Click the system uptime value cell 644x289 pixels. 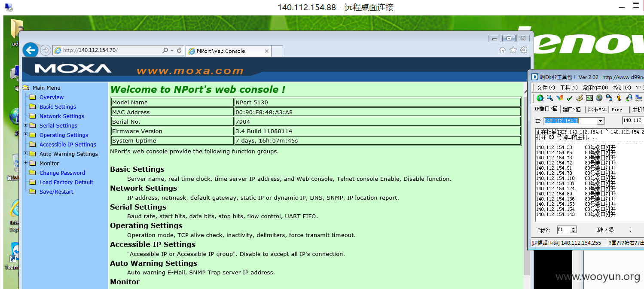378,140
